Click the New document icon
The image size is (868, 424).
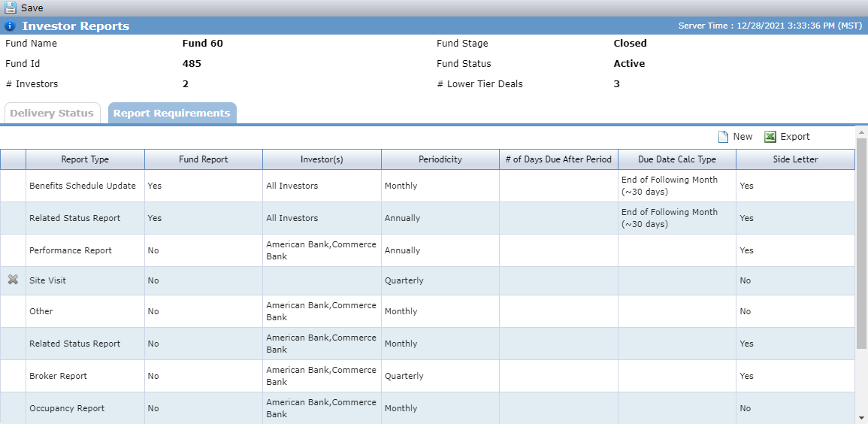[723, 137]
